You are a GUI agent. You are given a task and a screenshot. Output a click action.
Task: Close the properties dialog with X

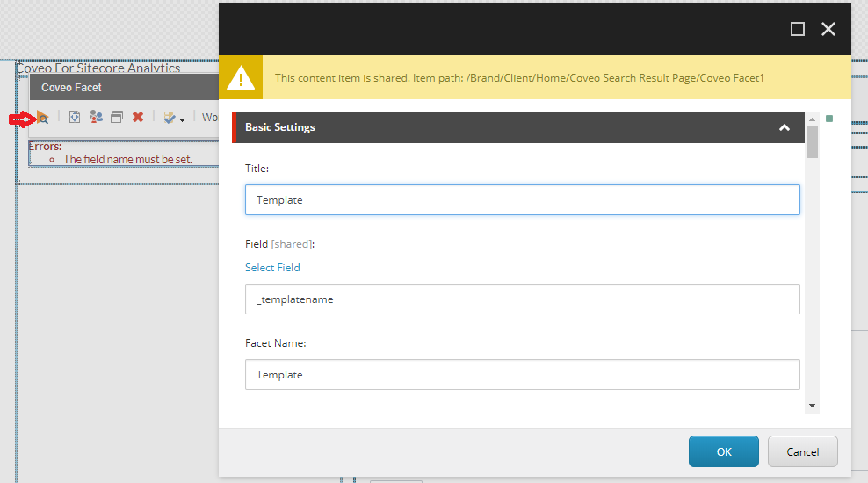point(828,29)
